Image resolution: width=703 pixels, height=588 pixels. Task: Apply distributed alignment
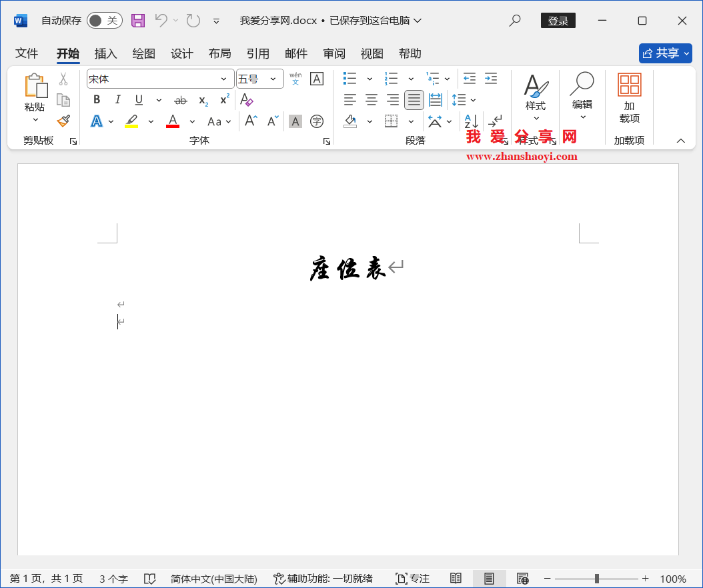click(x=436, y=99)
